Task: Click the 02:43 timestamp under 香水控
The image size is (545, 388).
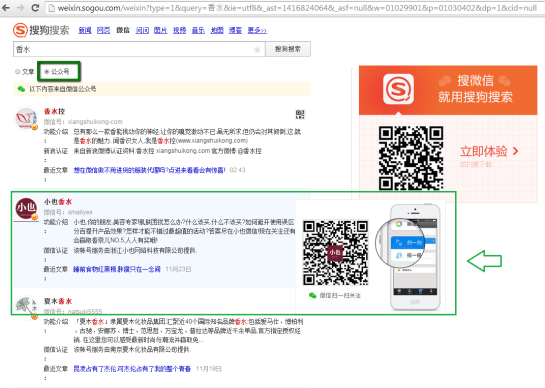Action: click(237, 170)
